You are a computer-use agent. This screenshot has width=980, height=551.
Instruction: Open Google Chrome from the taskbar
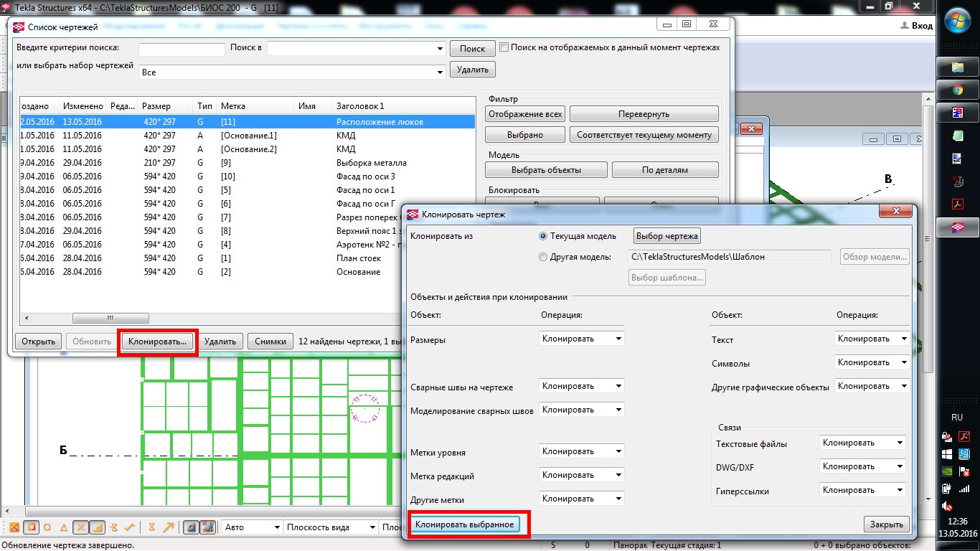(957, 90)
